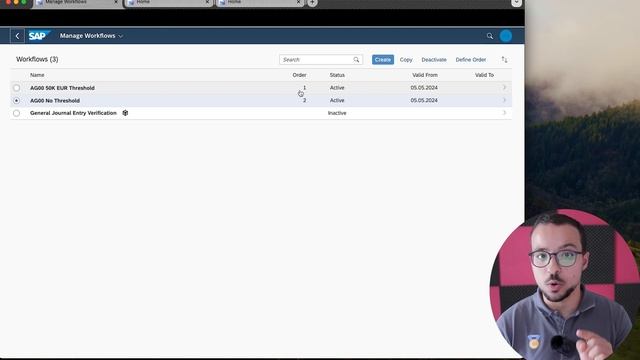The width and height of the screenshot is (640, 360).
Task: Click the Order column header
Action: click(x=299, y=75)
